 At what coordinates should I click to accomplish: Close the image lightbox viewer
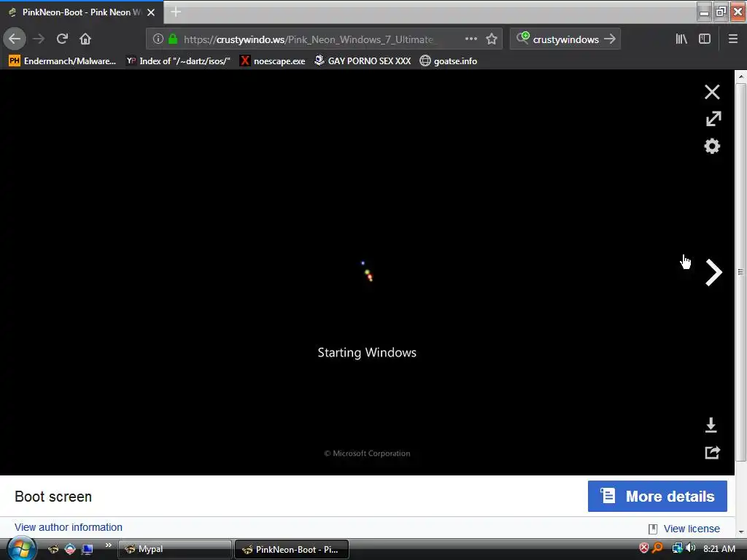tap(712, 92)
